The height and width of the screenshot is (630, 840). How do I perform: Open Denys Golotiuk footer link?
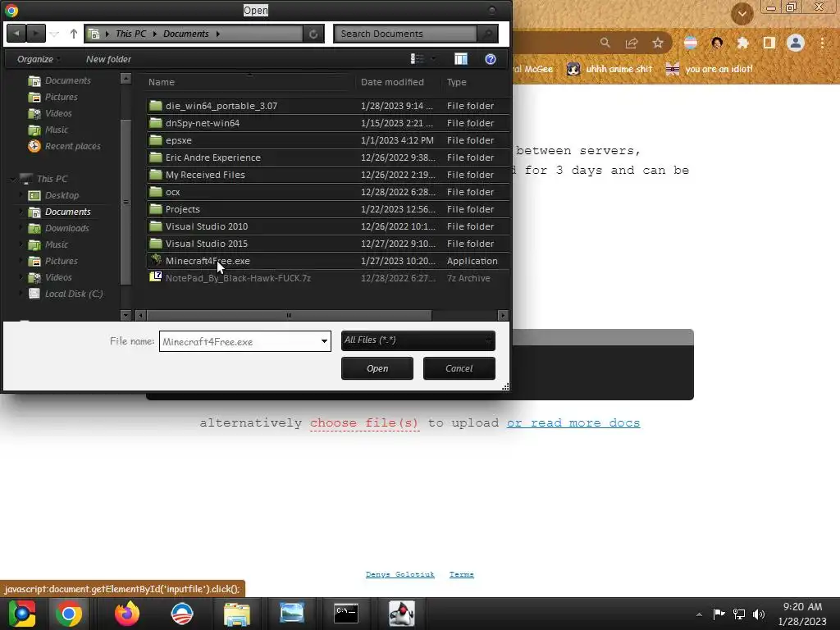point(400,574)
